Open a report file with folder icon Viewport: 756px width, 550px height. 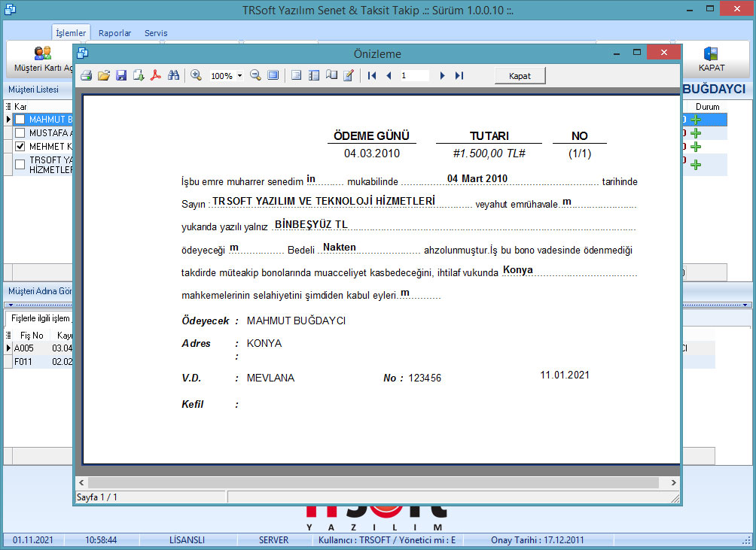(x=104, y=75)
